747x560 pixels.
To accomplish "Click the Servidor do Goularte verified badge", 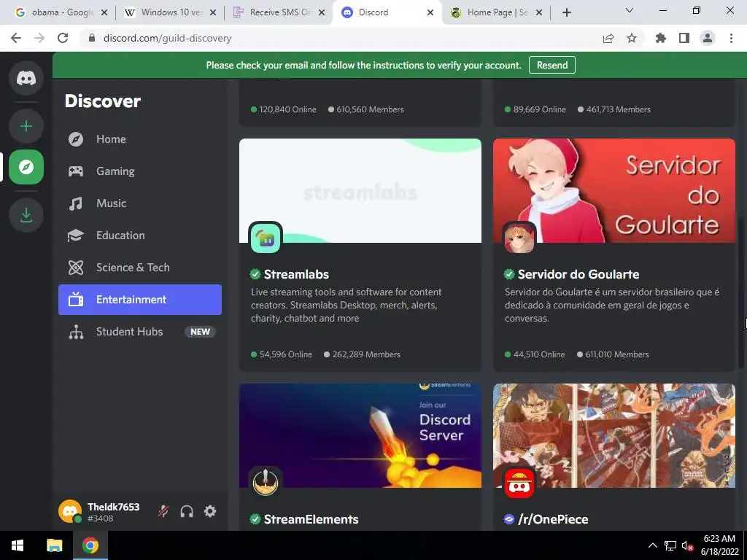I will (509, 274).
